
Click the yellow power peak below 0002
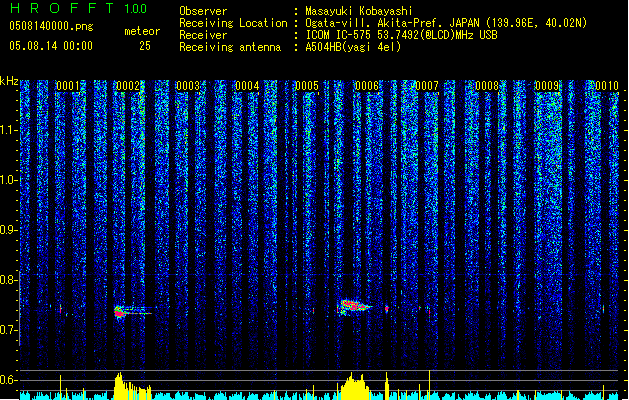tap(132, 386)
